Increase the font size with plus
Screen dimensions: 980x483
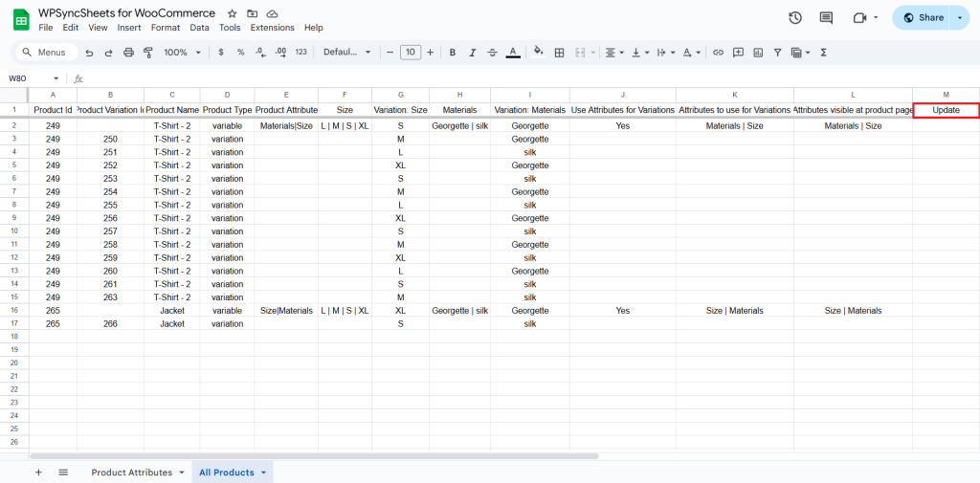(x=430, y=53)
